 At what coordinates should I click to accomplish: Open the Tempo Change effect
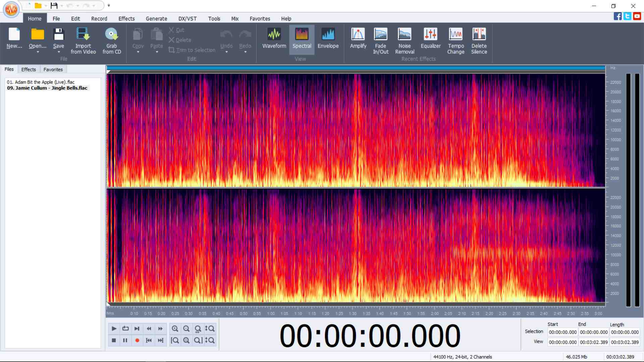tap(456, 41)
